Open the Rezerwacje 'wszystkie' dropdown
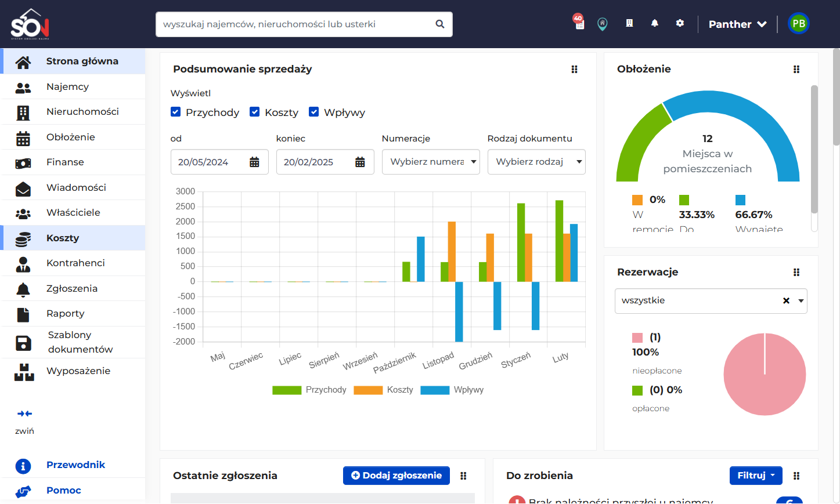 coord(711,301)
